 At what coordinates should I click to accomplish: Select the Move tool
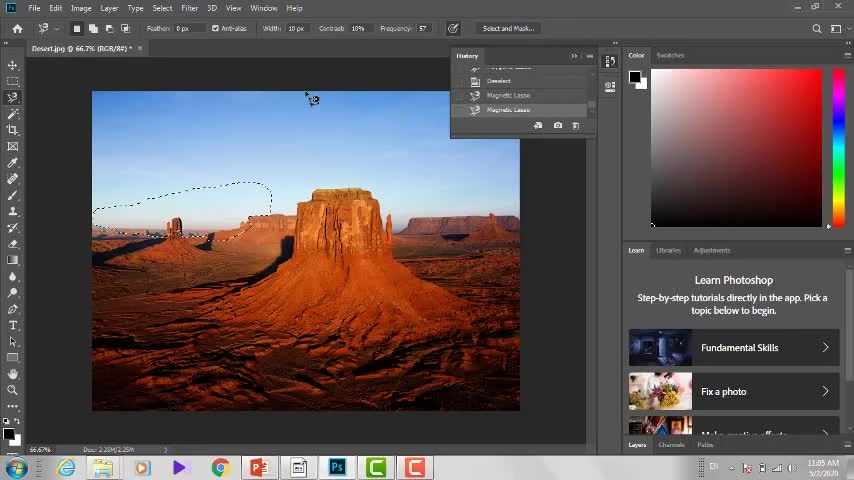pos(13,65)
